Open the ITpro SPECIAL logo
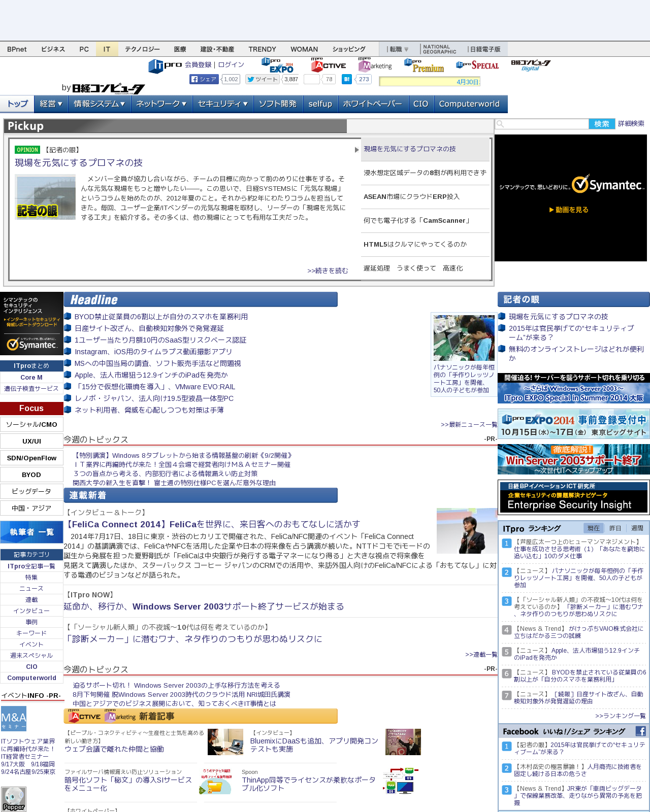This screenshot has width=650, height=812. 477,65
